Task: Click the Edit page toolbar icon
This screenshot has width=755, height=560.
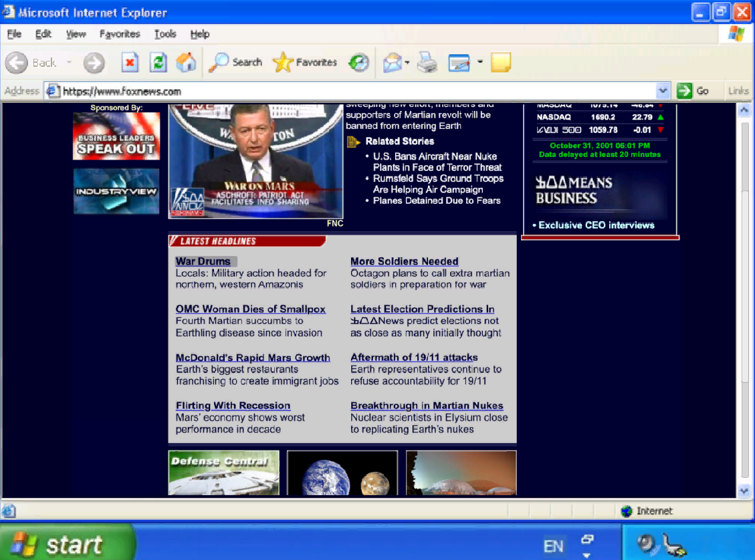Action: (459, 63)
